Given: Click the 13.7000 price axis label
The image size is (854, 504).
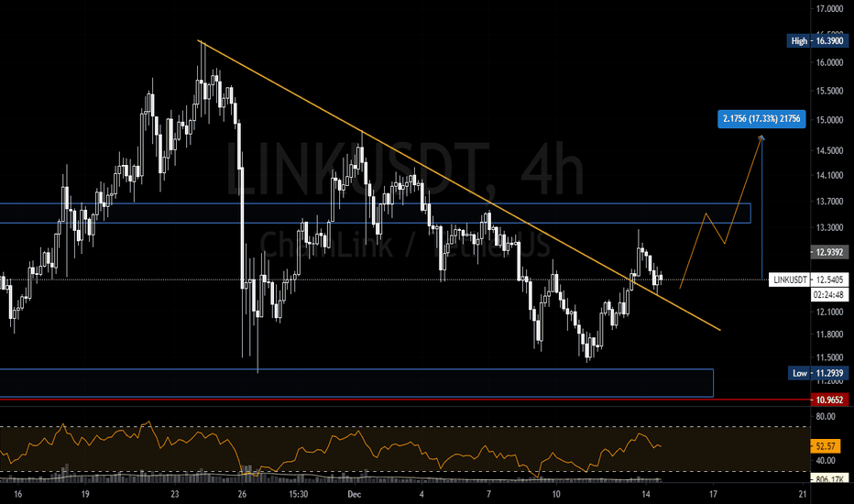Looking at the screenshot, I should 829,202.
